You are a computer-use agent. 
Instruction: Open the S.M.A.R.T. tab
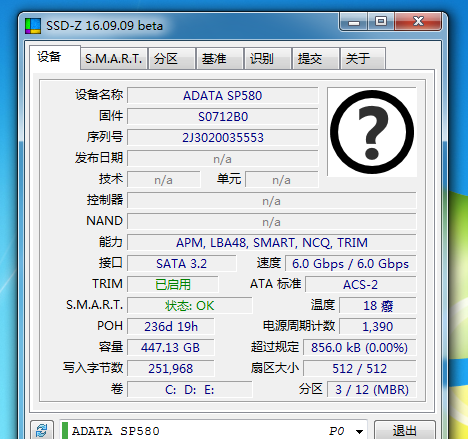coord(114,59)
